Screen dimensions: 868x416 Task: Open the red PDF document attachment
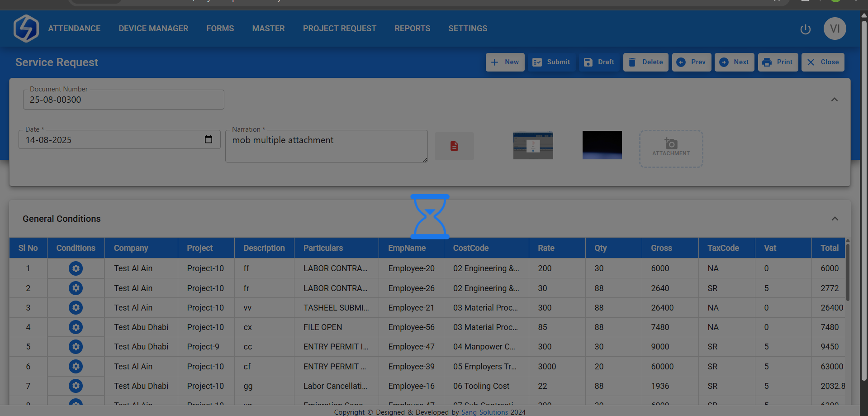[454, 146]
